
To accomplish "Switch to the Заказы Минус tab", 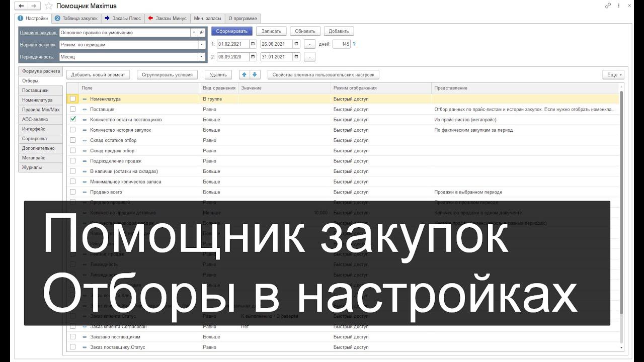I will (168, 18).
